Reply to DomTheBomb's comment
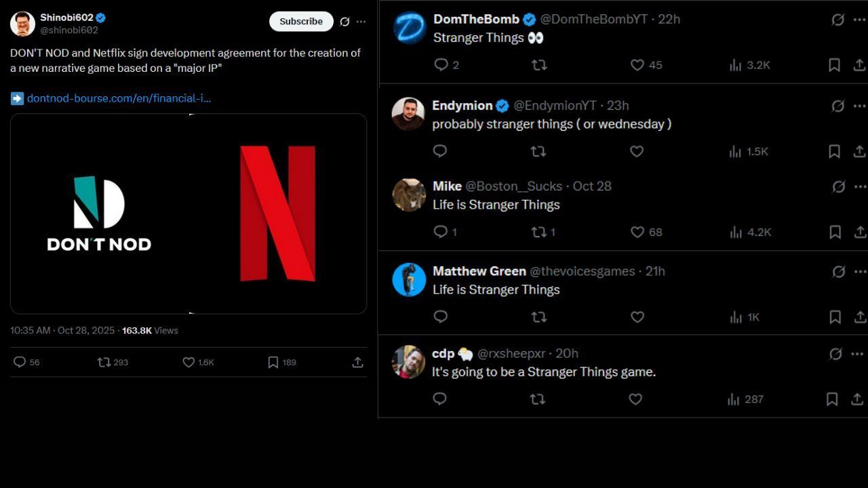868x488 pixels. pyautogui.click(x=441, y=65)
